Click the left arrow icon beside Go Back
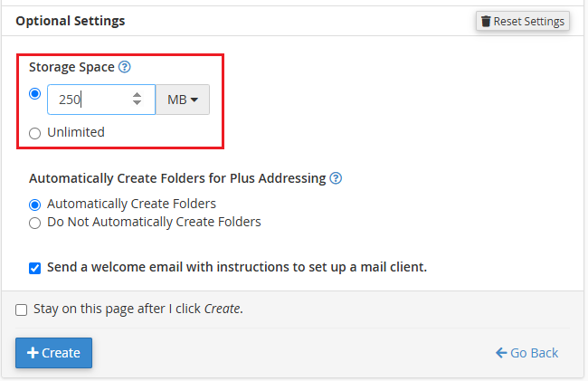This screenshot has width=588, height=381. pos(500,353)
